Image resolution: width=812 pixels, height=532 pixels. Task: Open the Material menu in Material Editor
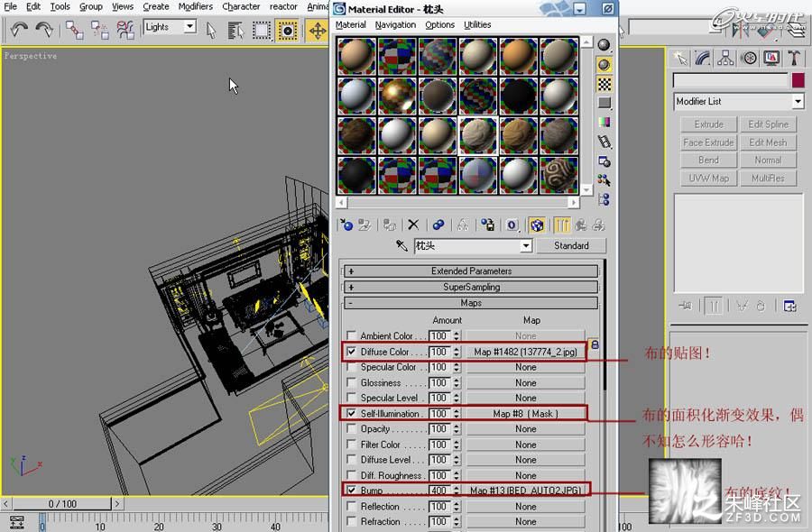(x=351, y=25)
